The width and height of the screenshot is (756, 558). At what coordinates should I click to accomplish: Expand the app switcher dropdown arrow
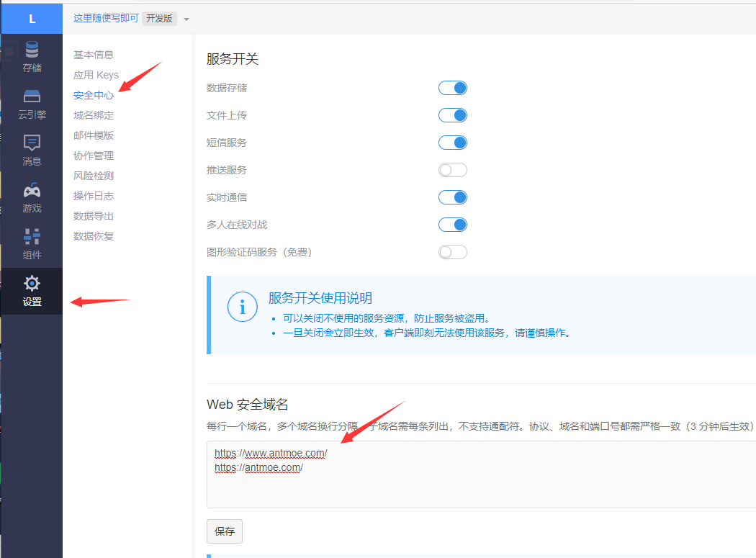(x=186, y=19)
